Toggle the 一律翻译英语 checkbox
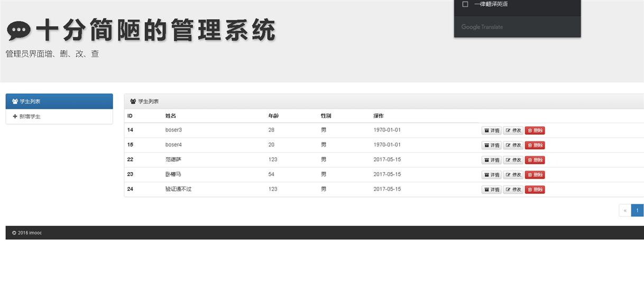644x303 pixels. point(465,4)
